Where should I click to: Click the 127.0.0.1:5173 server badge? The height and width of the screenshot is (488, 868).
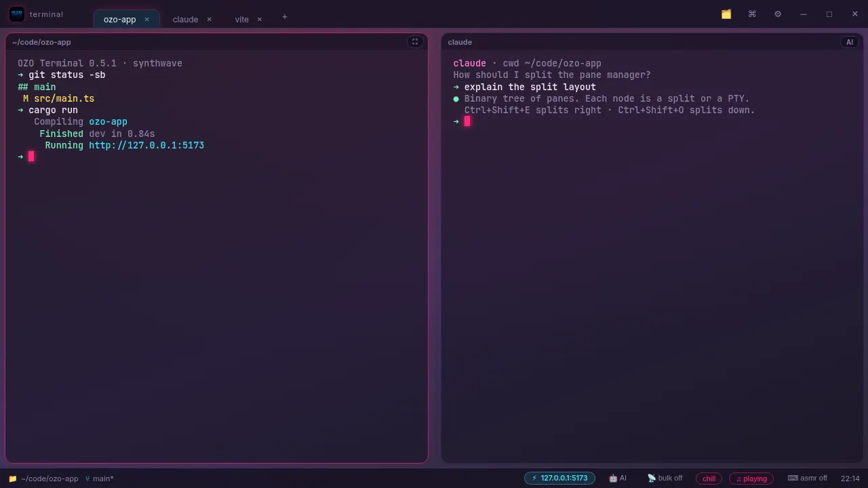click(x=559, y=478)
